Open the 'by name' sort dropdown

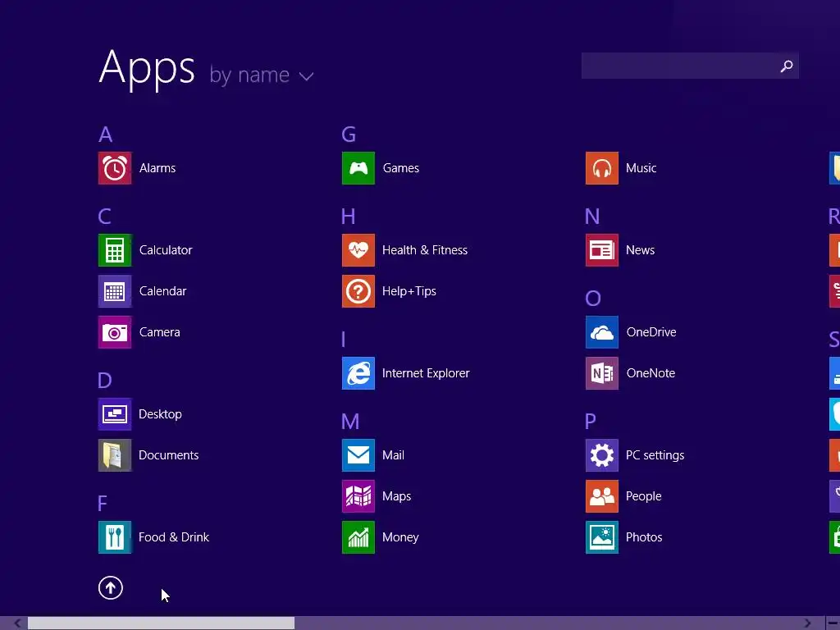[262, 75]
